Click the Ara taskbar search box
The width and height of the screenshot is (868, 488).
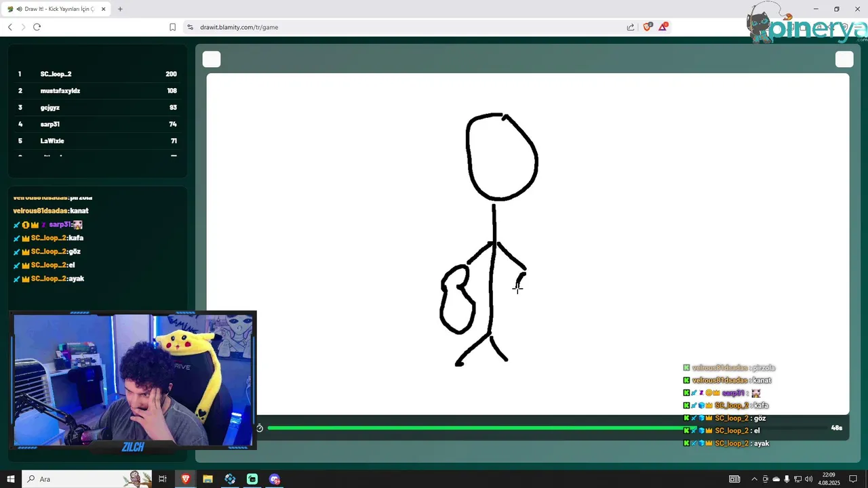pyautogui.click(x=87, y=479)
